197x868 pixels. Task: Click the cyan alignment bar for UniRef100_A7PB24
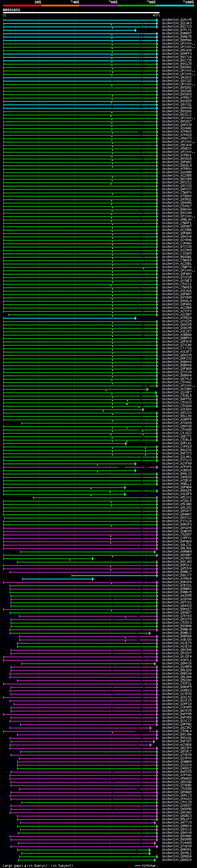(x=70, y=318)
